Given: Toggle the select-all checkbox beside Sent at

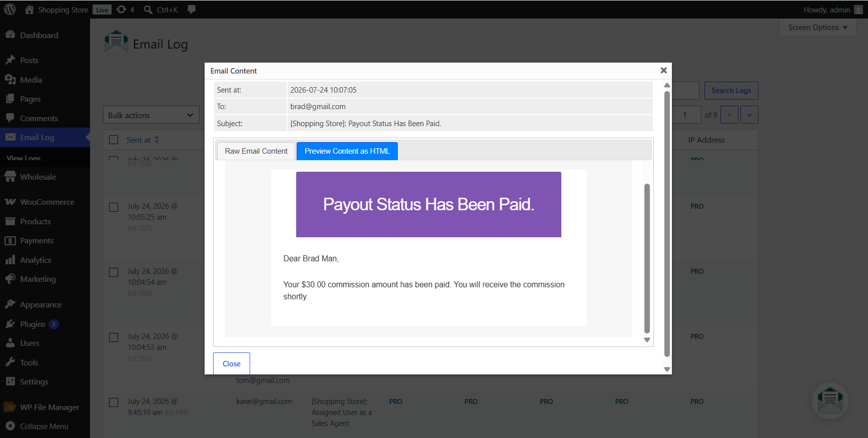Looking at the screenshot, I should coord(114,140).
